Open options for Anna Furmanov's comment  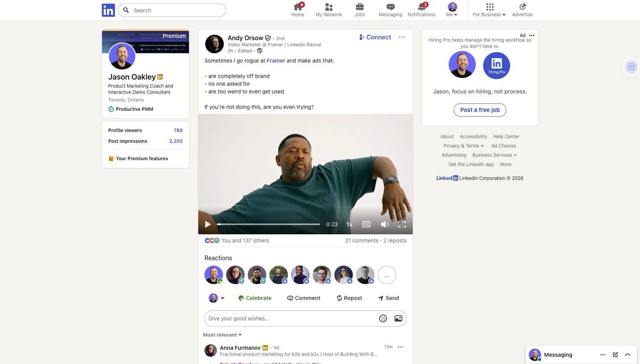[x=400, y=347]
